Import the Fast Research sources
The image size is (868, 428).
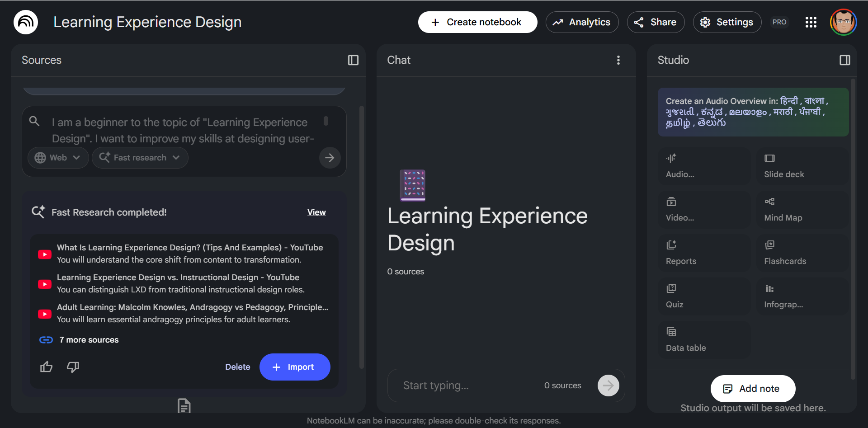click(x=295, y=367)
